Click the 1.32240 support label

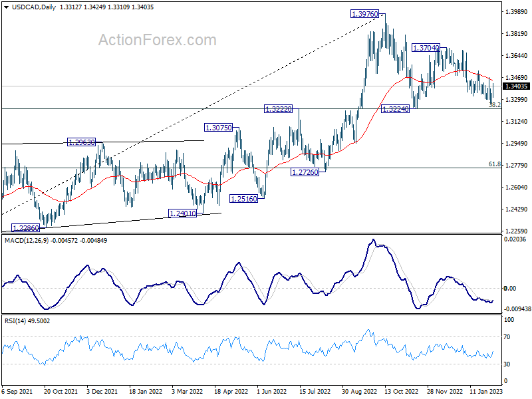(396, 109)
